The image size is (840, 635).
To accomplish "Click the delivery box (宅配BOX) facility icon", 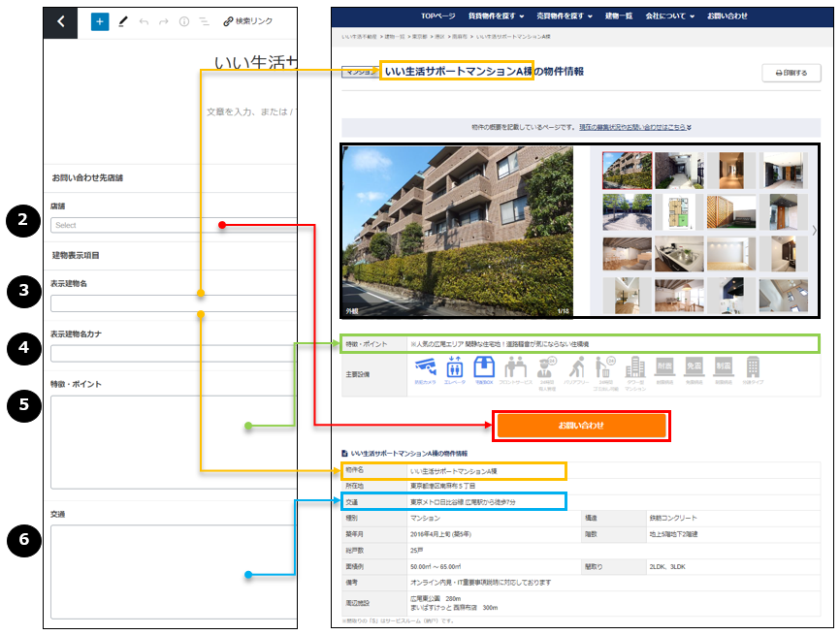I will point(484,369).
